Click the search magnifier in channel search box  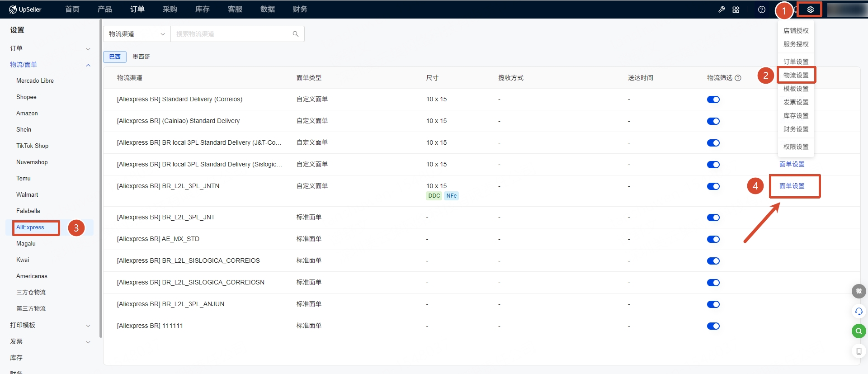point(296,34)
